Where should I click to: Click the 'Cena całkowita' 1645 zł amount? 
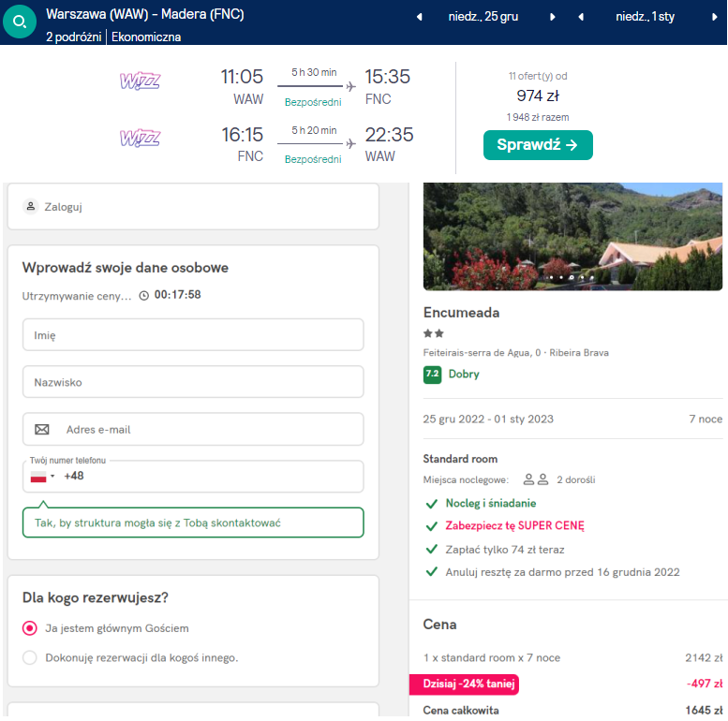pyautogui.click(x=704, y=711)
